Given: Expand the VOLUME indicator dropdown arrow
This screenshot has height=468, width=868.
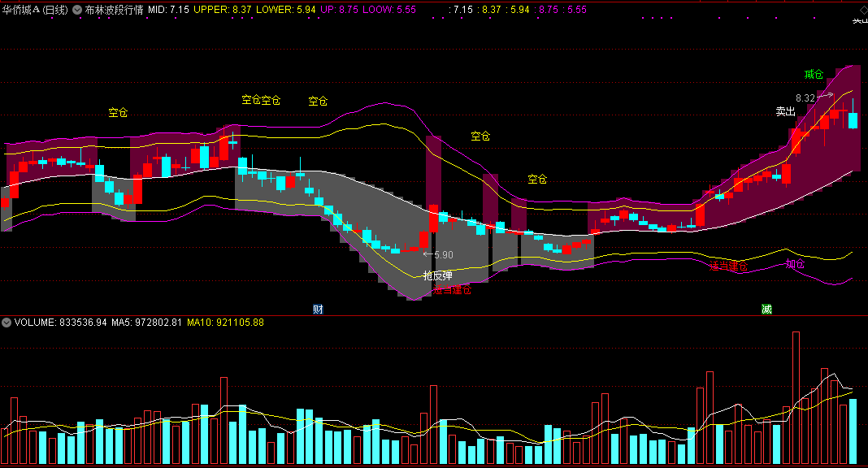Looking at the screenshot, I should (x=7, y=323).
